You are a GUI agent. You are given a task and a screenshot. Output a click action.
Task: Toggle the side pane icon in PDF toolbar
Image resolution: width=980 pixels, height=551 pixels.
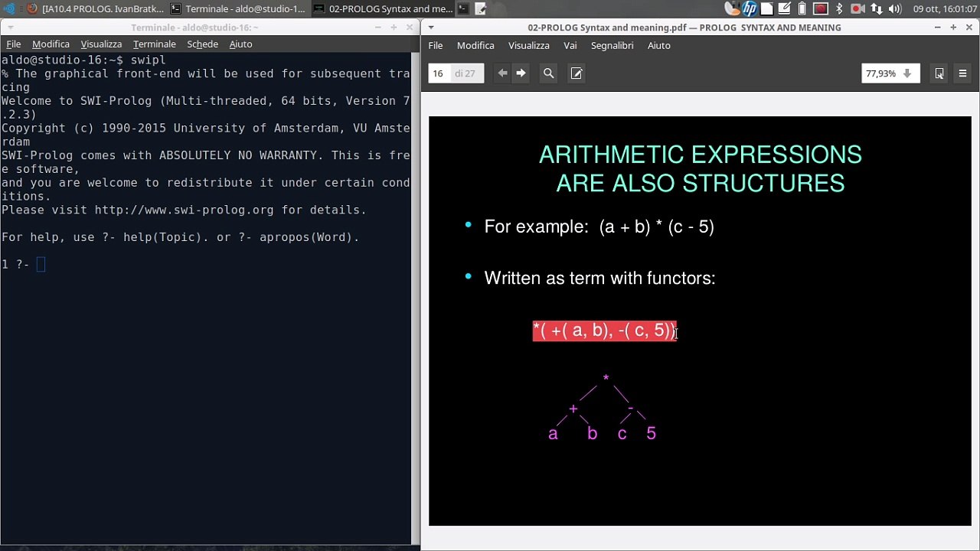pyautogui.click(x=939, y=73)
